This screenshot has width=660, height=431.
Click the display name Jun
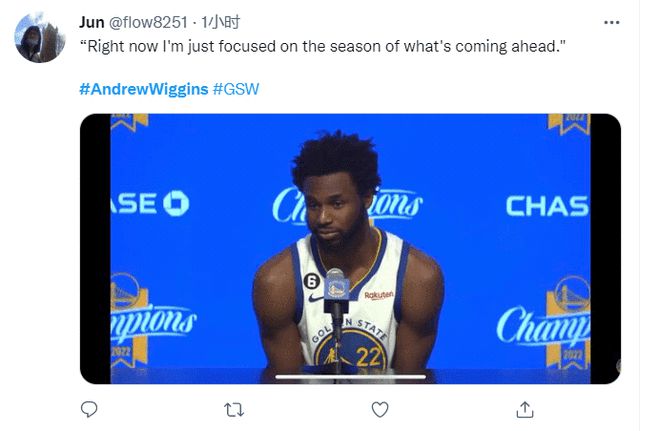pyautogui.click(x=91, y=21)
